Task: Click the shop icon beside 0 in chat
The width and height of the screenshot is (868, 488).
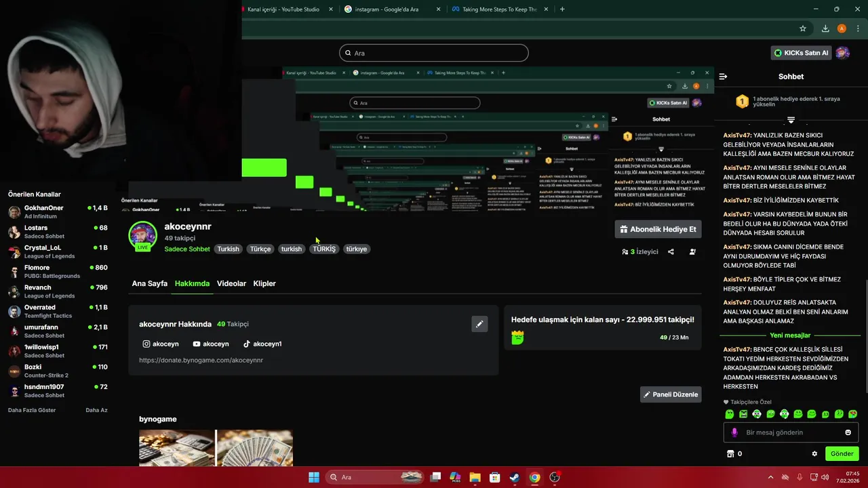Action: pyautogui.click(x=730, y=453)
